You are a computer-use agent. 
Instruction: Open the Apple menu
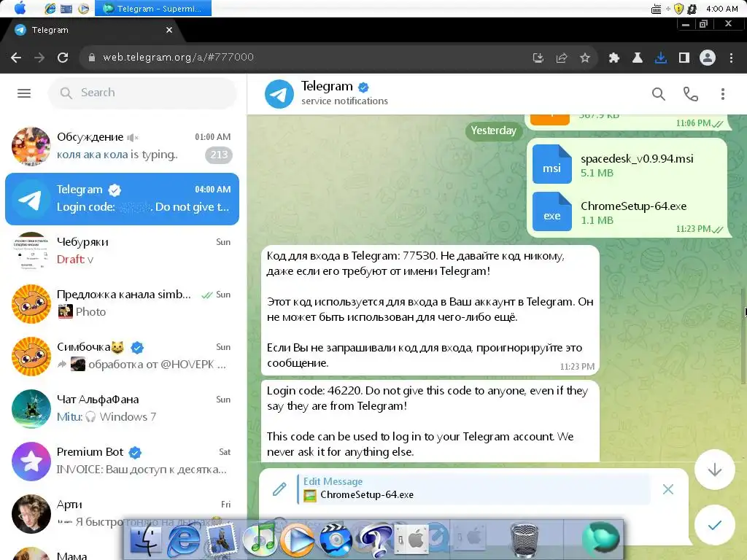pos(20,8)
